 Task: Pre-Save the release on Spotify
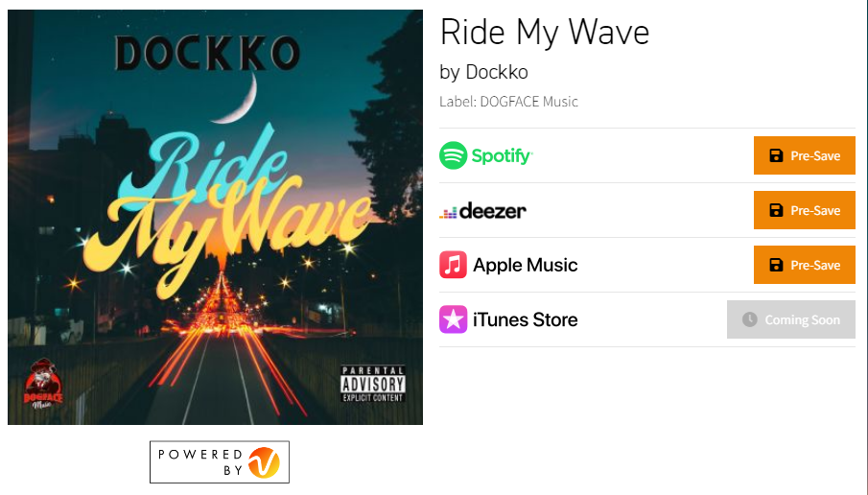coord(805,155)
